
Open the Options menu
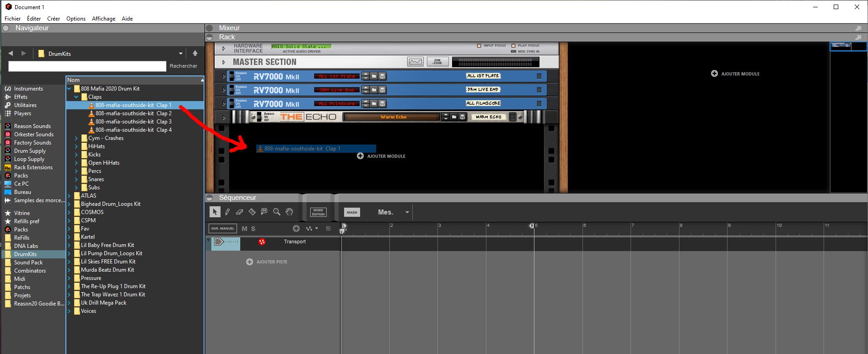pos(76,19)
